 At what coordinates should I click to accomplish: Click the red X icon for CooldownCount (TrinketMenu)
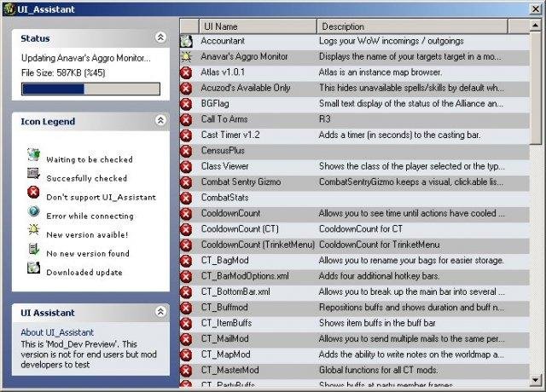click(x=186, y=245)
